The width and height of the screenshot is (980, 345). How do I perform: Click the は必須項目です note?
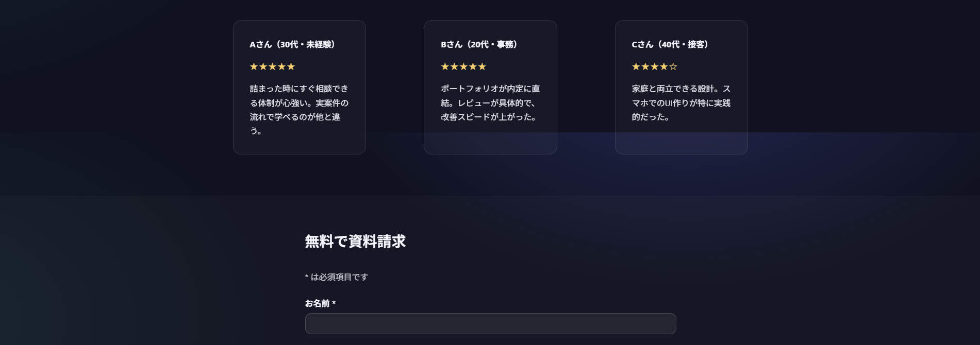(x=337, y=277)
